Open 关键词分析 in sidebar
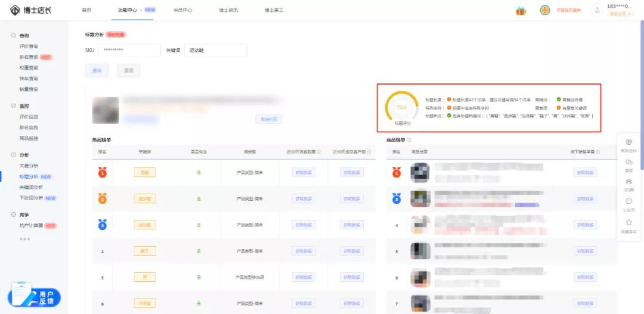This screenshot has height=314, width=644. 31,187
